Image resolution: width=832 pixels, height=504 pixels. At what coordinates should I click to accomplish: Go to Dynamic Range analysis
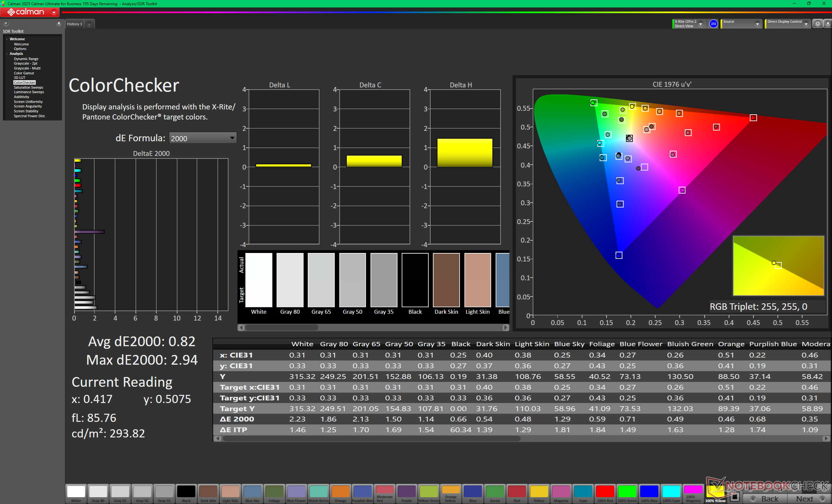(26, 59)
